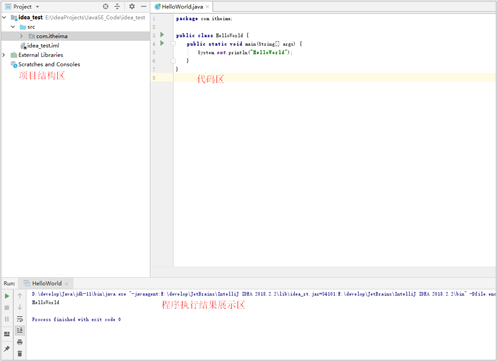Click line number 1 in the gutter
Image resolution: width=497 pixels, height=361 pixels.
[154, 19]
